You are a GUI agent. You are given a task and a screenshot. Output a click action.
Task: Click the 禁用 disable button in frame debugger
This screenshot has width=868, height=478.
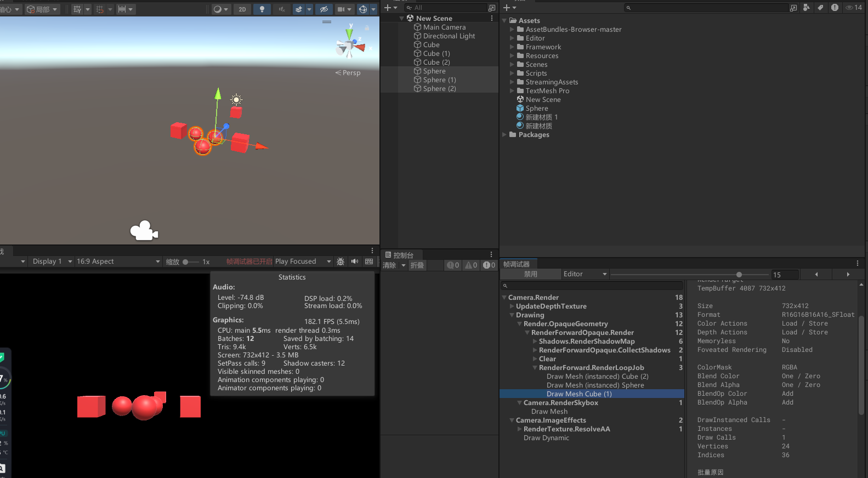point(530,274)
